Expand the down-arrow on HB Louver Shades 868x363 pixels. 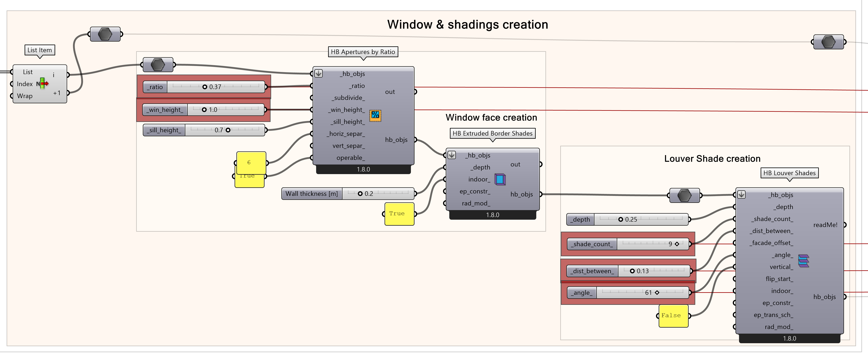point(741,195)
